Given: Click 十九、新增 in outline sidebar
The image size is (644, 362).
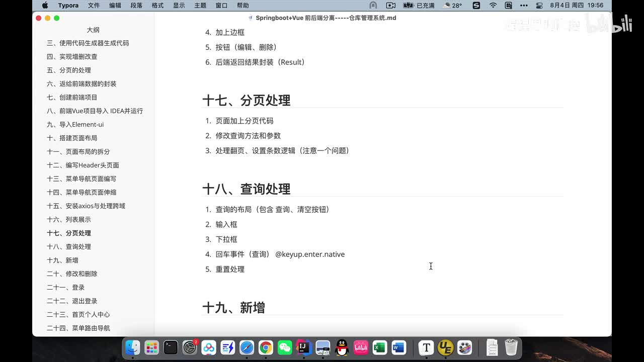Looking at the screenshot, I should pyautogui.click(x=62, y=260).
